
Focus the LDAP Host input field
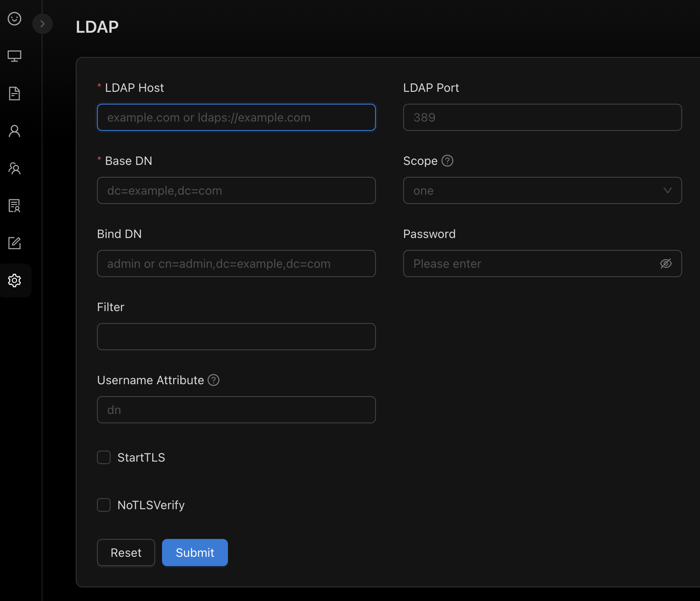pyautogui.click(x=236, y=117)
